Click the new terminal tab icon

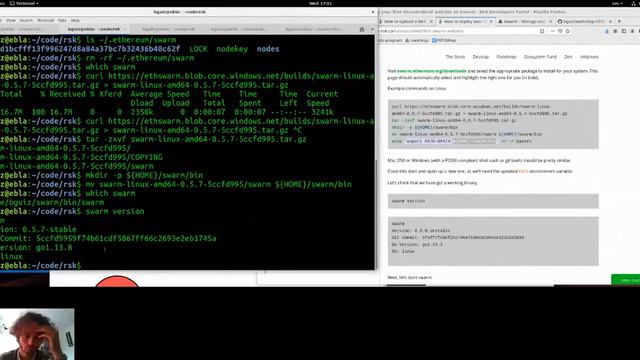(x=362, y=29)
